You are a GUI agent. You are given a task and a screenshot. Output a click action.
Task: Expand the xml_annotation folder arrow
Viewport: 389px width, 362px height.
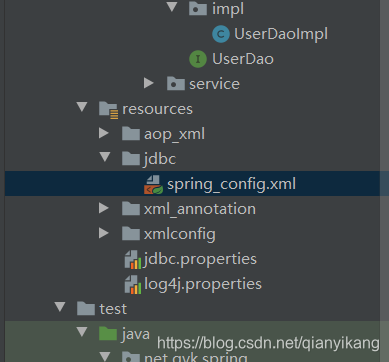(x=104, y=208)
